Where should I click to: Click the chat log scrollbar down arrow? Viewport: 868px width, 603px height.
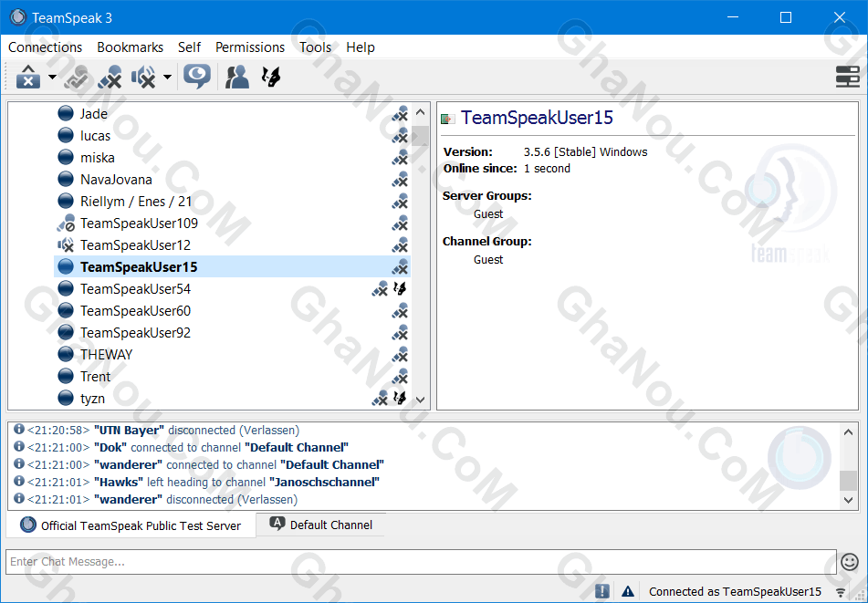click(848, 500)
